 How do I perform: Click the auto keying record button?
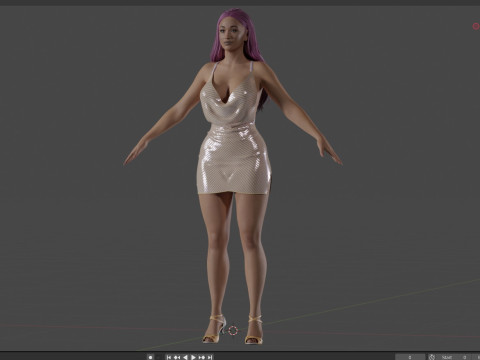tap(150, 357)
